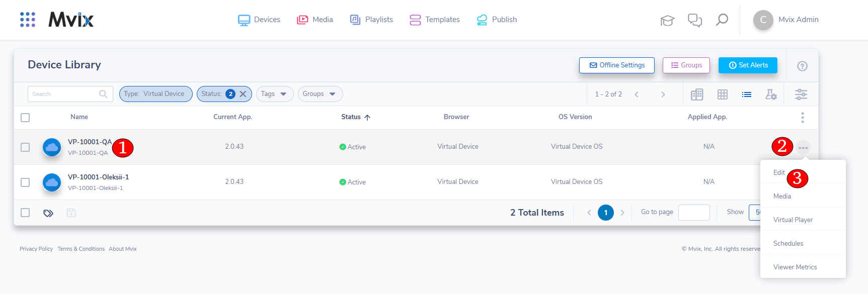868x294 pixels.
Task: Click the tags icon in the footer
Action: click(x=48, y=213)
